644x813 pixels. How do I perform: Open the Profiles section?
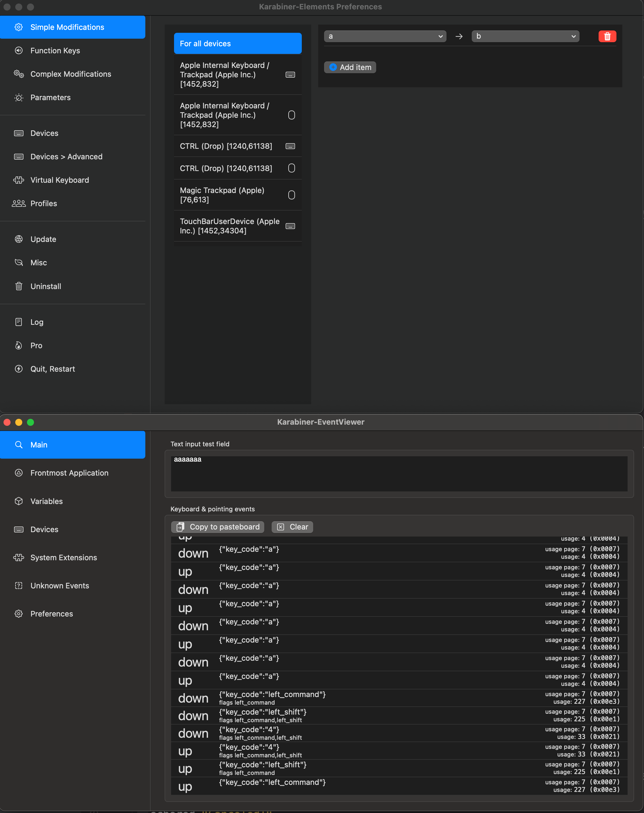click(43, 203)
